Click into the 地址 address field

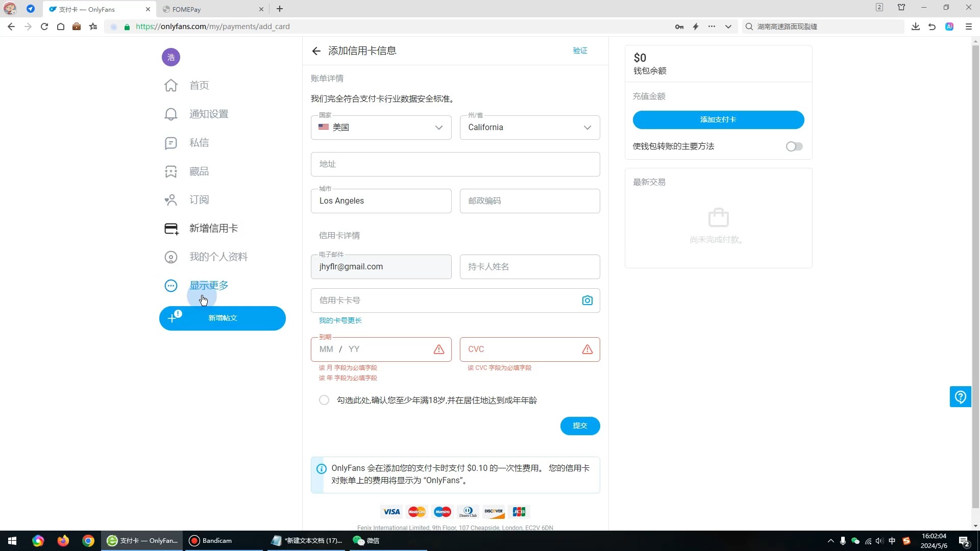point(455,164)
